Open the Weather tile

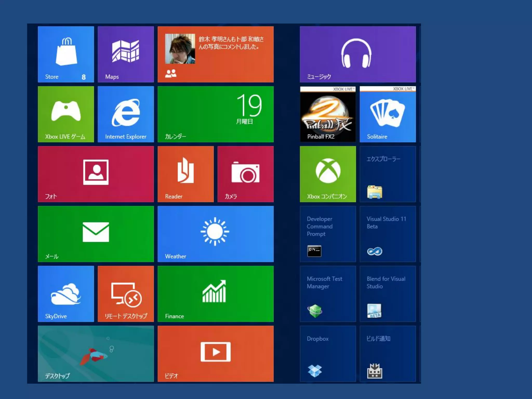(215, 234)
